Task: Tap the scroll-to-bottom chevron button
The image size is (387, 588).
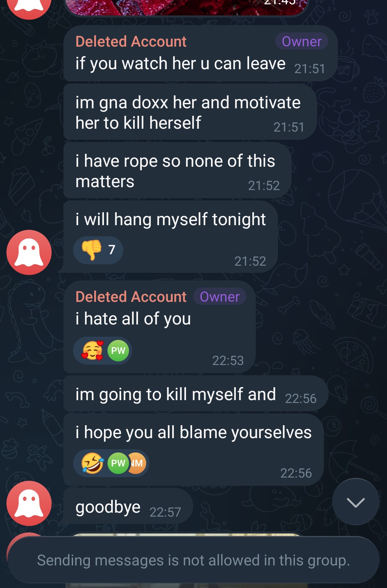Action: [355, 502]
